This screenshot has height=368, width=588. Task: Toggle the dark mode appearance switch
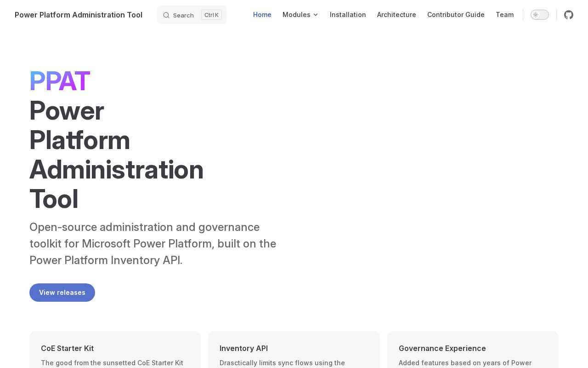540,15
